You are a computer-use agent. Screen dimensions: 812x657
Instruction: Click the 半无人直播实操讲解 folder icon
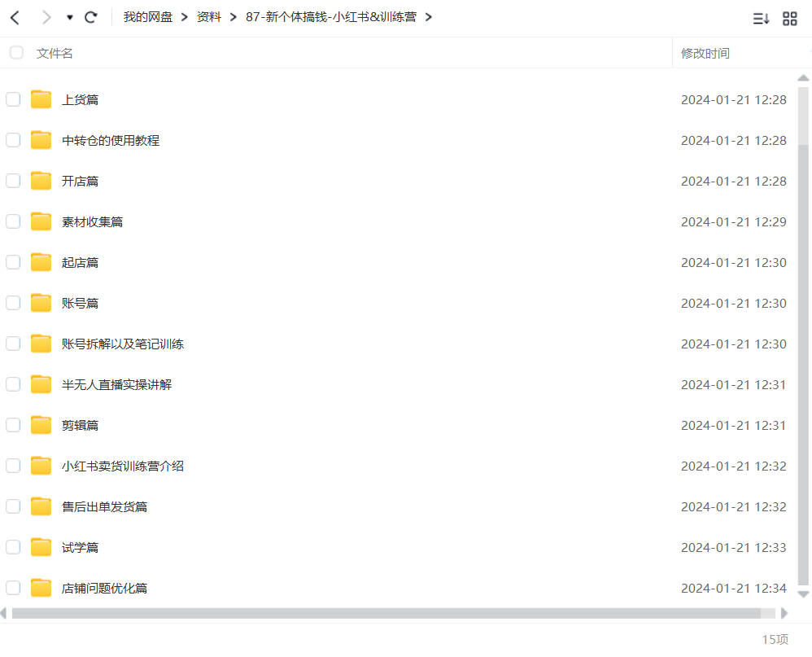(41, 384)
